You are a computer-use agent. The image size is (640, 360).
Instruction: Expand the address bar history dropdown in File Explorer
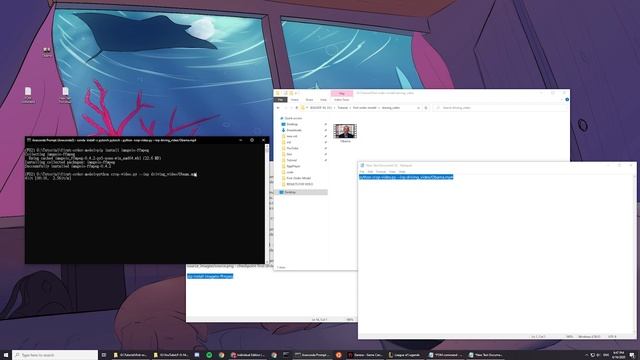click(418, 108)
